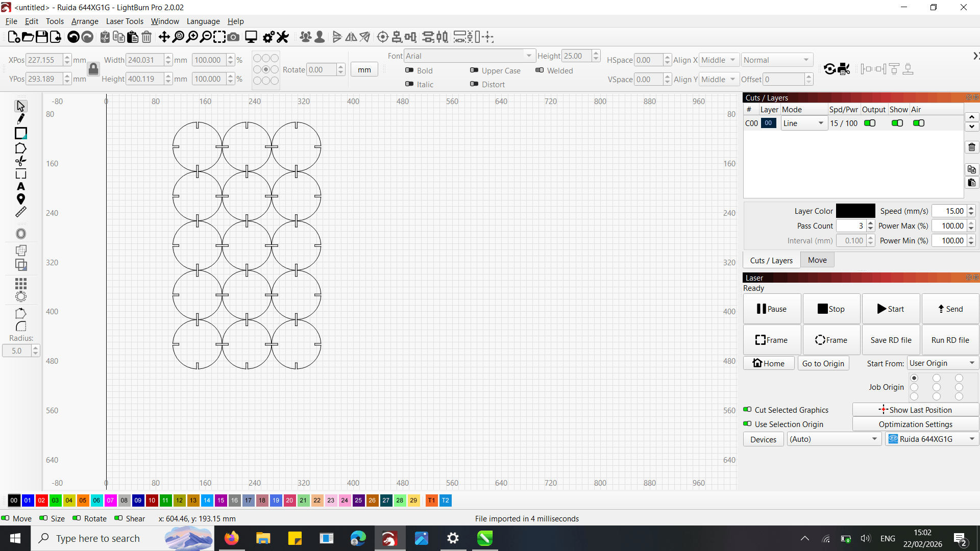Screen dimensions: 980x551
Task: Pick the red 02 palette swatch
Action: (42, 500)
